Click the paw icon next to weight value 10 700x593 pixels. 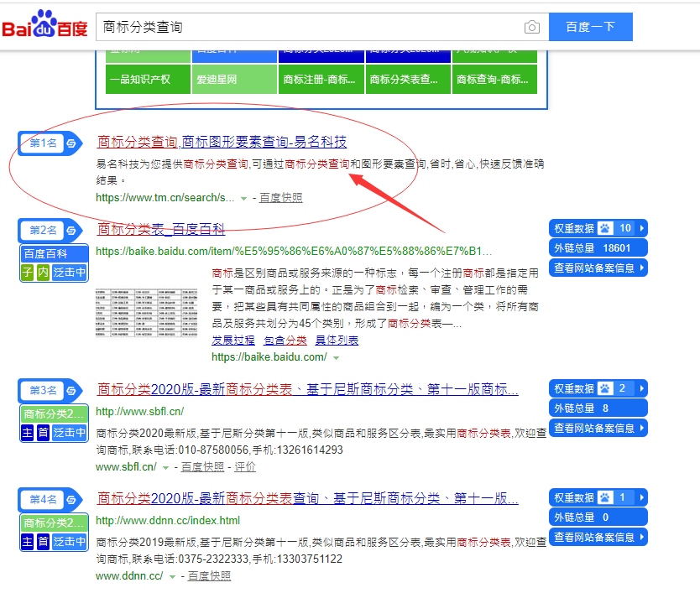tap(605, 228)
